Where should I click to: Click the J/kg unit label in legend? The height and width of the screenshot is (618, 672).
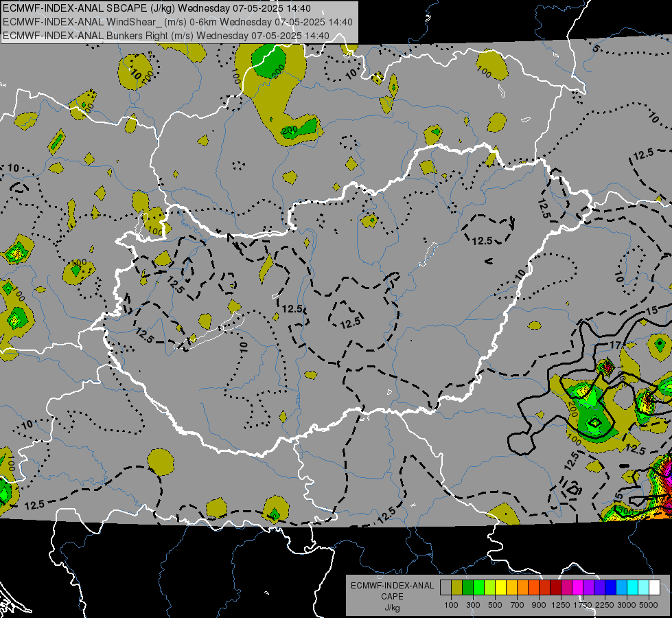pos(392,608)
